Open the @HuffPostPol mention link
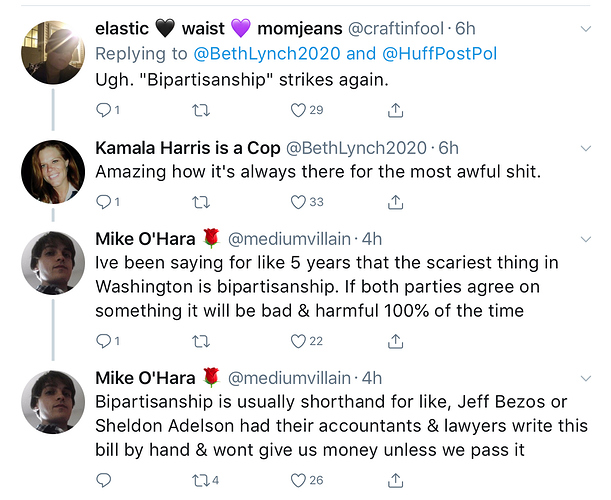Viewport: 611px width, 500px height. coord(440,54)
